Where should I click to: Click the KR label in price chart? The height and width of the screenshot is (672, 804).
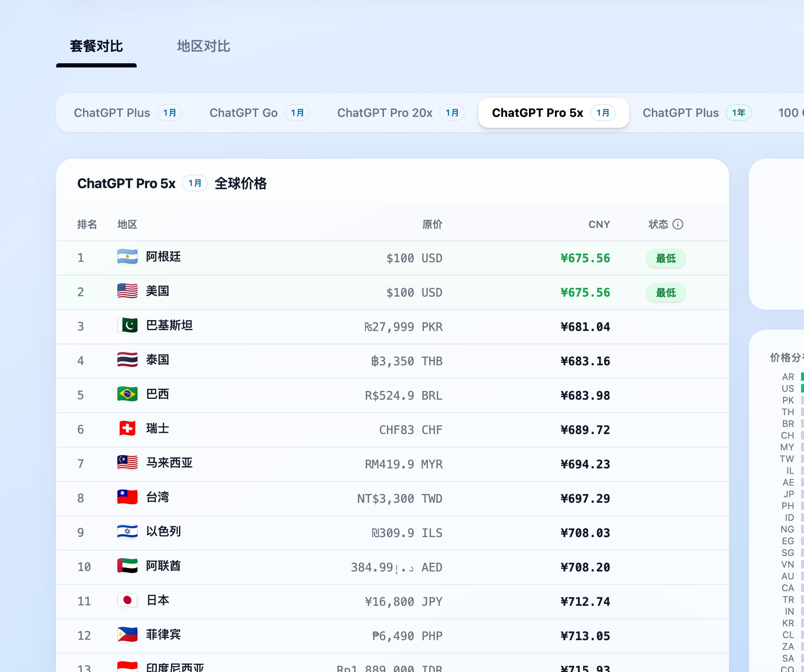click(x=788, y=623)
